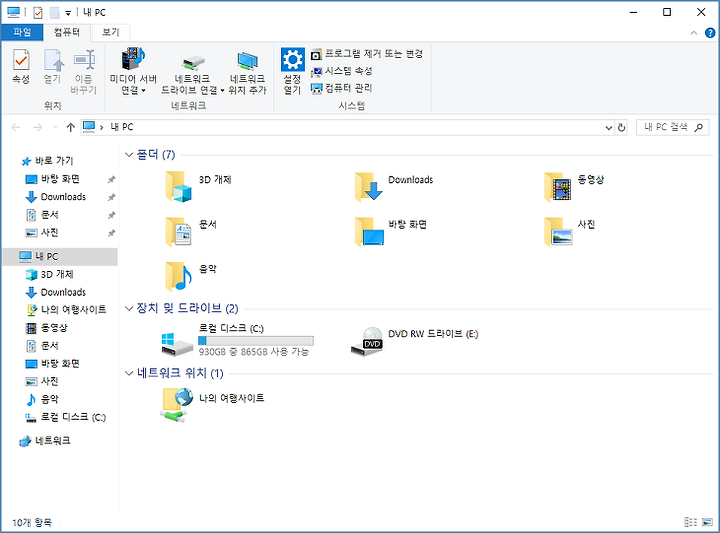720x533 pixels.
Task: Open 시스템 속성 in the ribbon
Action: pyautogui.click(x=342, y=71)
